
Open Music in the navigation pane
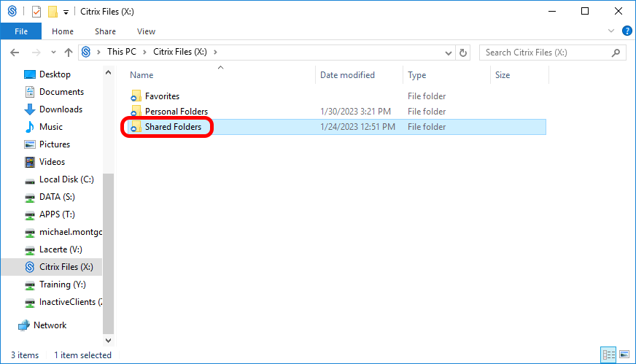pos(52,127)
